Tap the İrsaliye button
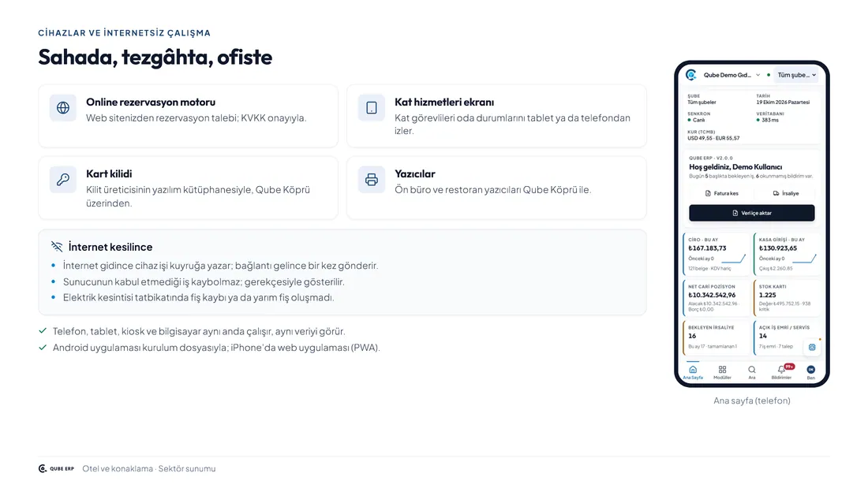The height and width of the screenshot is (488, 868). click(x=785, y=193)
